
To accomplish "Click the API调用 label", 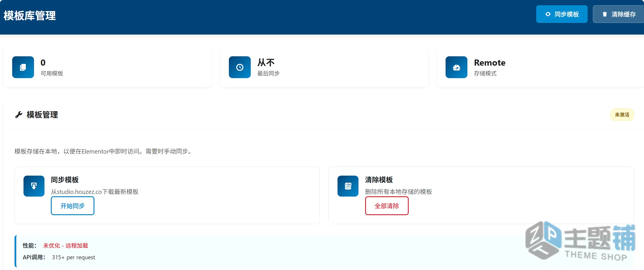I will pyautogui.click(x=34, y=257).
